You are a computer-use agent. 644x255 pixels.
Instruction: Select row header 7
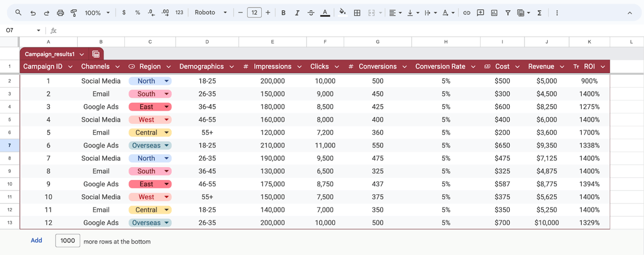[x=9, y=145]
